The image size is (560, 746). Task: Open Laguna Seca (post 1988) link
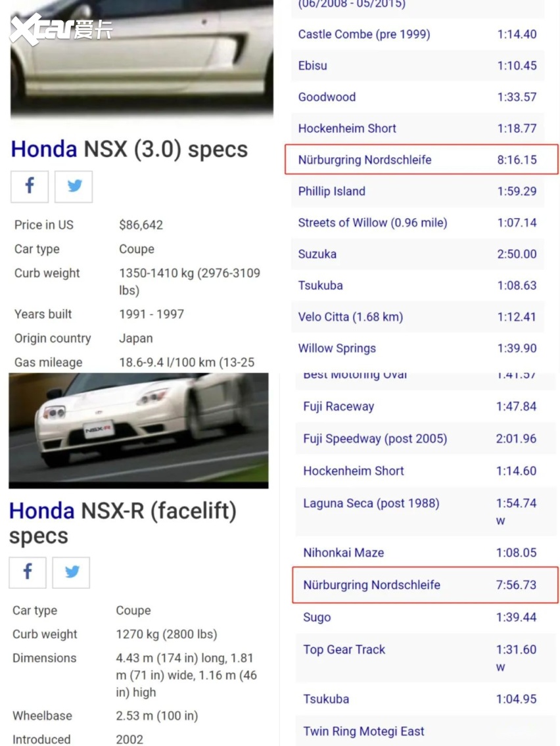(x=371, y=503)
